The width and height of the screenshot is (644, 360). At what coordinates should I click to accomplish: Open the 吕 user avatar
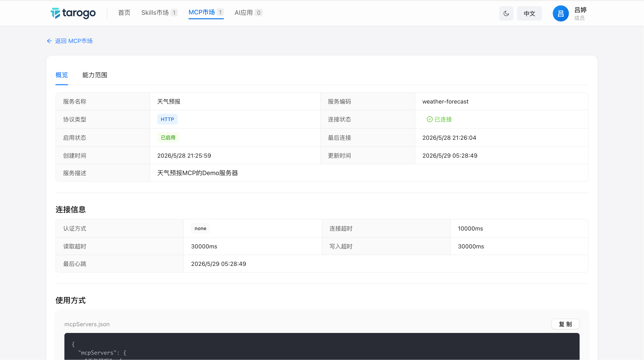561,13
